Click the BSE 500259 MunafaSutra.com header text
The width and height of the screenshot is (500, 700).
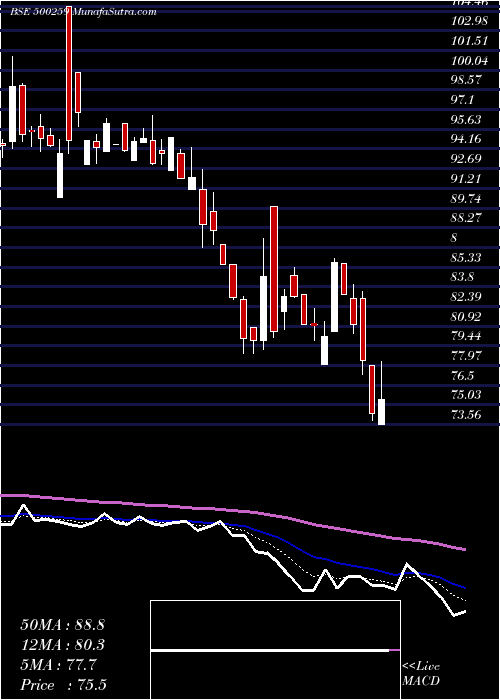click(x=83, y=12)
